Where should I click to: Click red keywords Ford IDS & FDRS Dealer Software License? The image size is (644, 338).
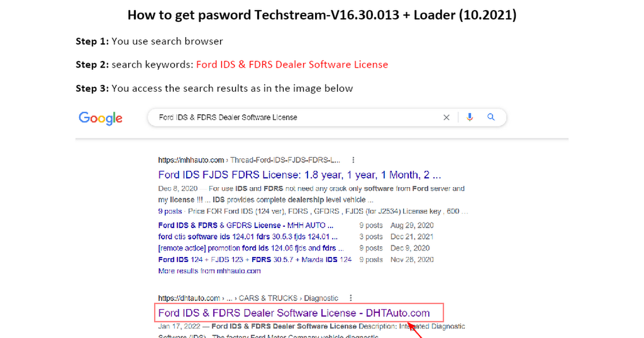click(292, 64)
